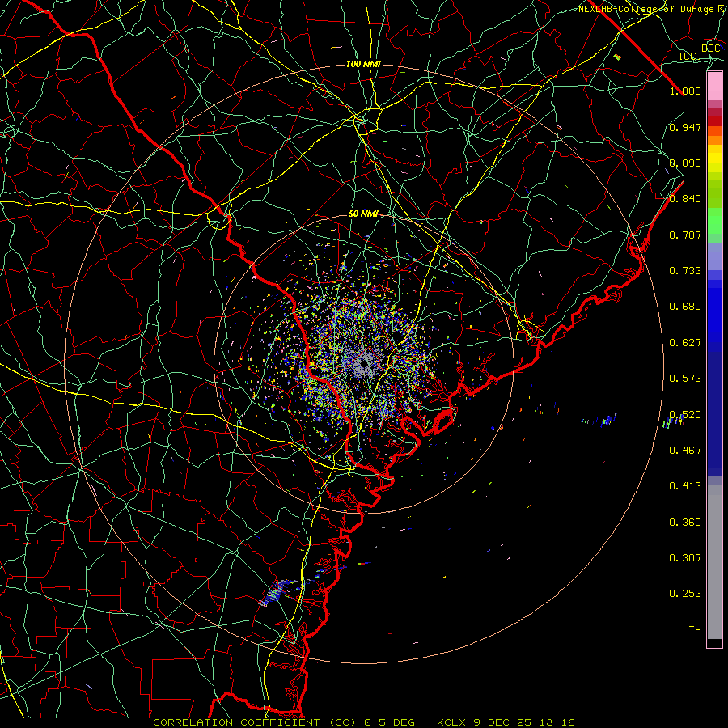Screen dimensions: 728x728
Task: Click the Correlation Coefficient KCLX caption text
Action: click(364, 722)
